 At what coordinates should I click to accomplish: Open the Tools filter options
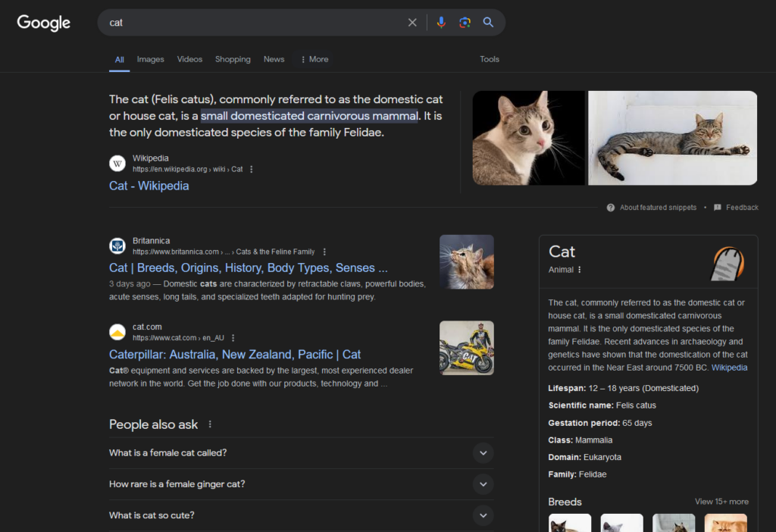pos(490,59)
